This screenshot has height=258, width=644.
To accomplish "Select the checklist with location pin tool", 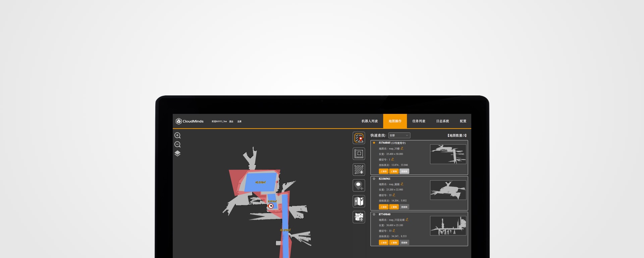I will [x=359, y=138].
